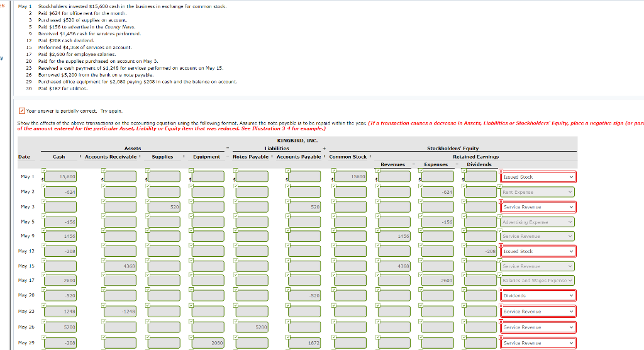Click the May 9 Revenues field showing 1456
This screenshot has height=350, width=644.
click(394, 236)
